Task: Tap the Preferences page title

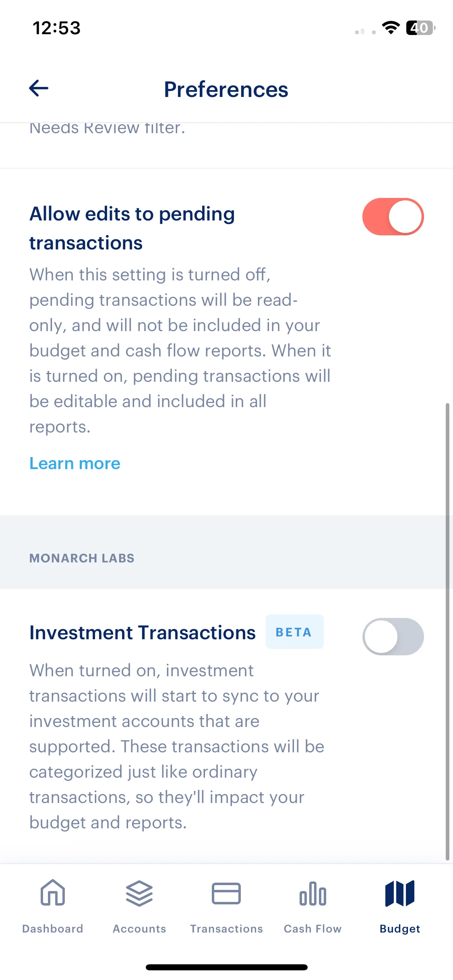Action: pos(226,89)
